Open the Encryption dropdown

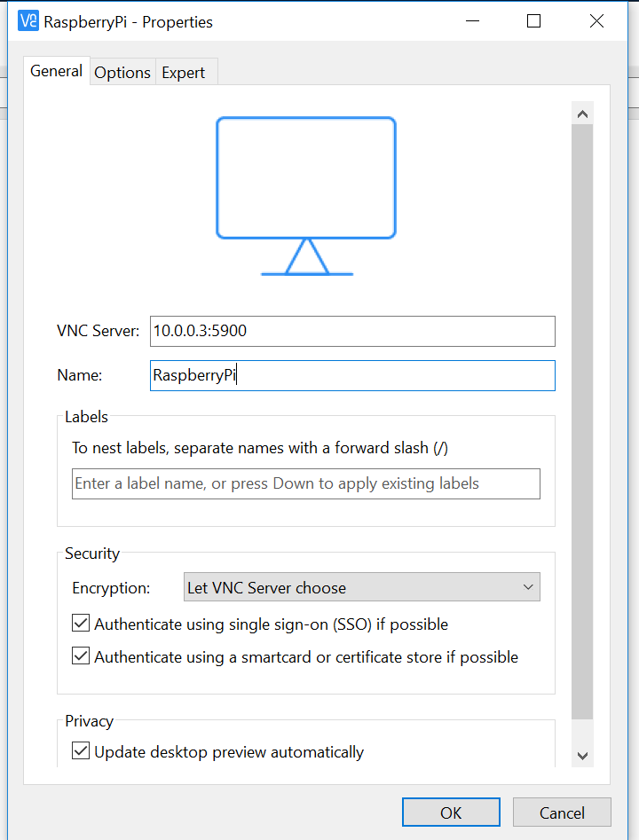(x=362, y=587)
